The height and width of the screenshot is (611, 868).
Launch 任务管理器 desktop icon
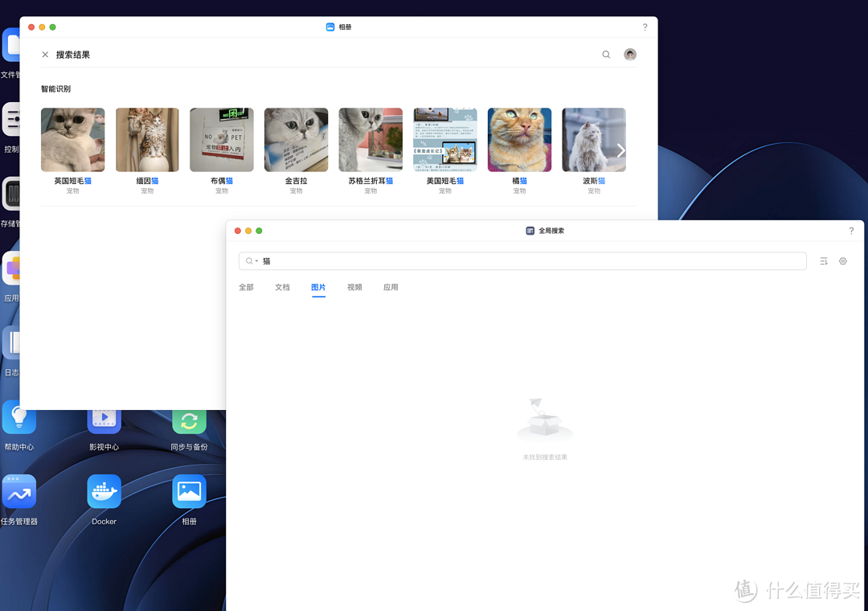18,491
